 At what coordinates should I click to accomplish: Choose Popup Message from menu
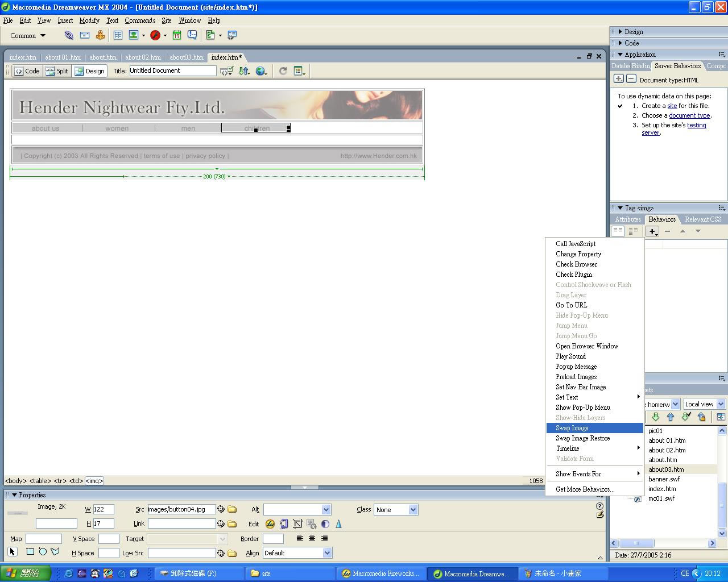point(594,367)
